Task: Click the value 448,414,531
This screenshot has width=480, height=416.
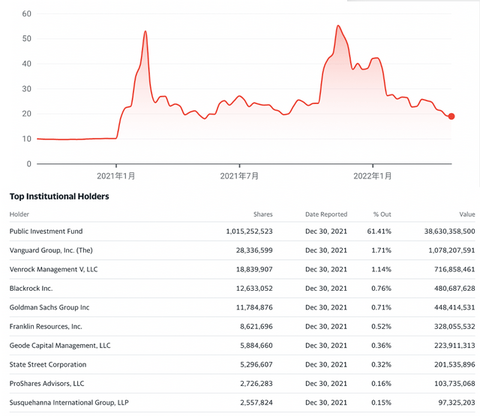Action: tap(455, 307)
